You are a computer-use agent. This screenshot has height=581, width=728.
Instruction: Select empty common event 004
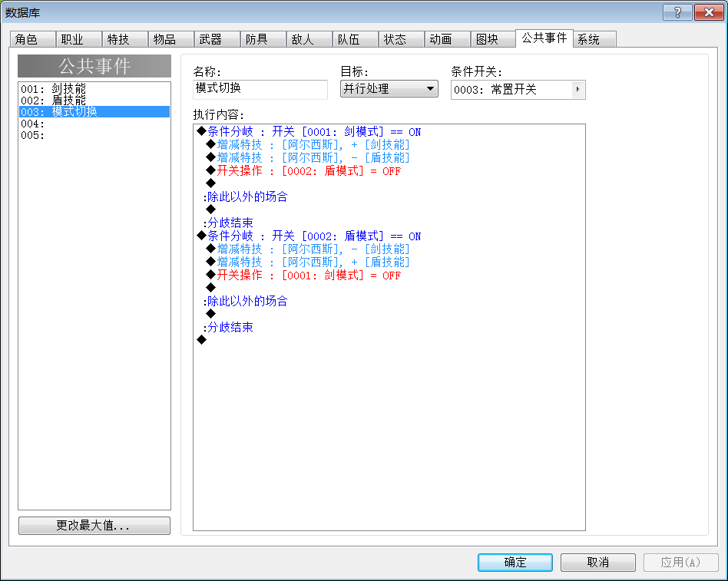(94, 124)
